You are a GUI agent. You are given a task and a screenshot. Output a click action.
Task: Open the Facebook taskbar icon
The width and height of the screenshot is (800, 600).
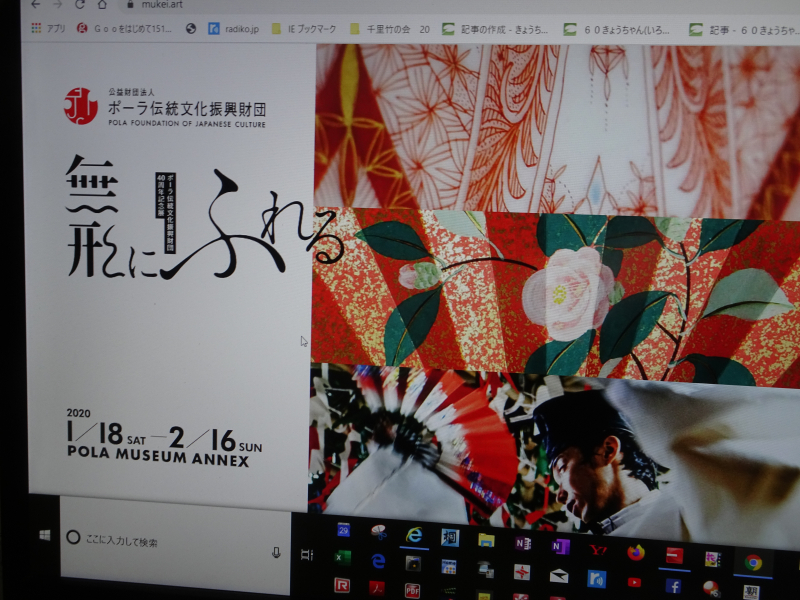point(673,586)
